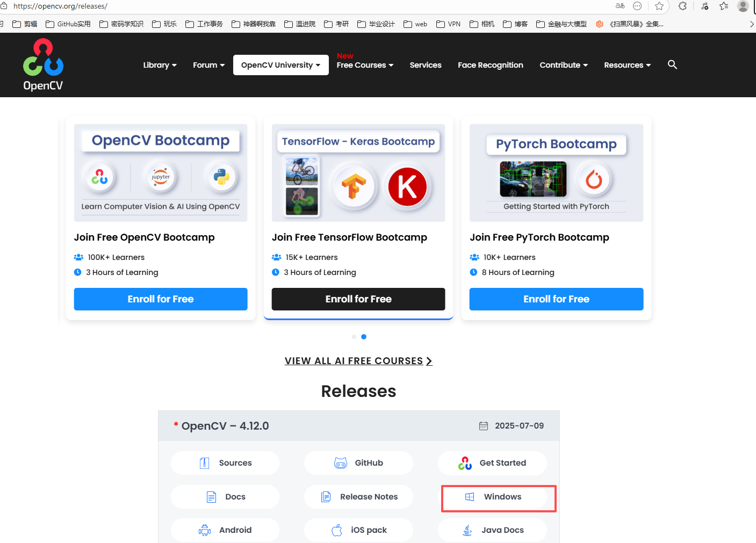Click the Docs document icon
The image size is (756, 543).
pyautogui.click(x=212, y=497)
